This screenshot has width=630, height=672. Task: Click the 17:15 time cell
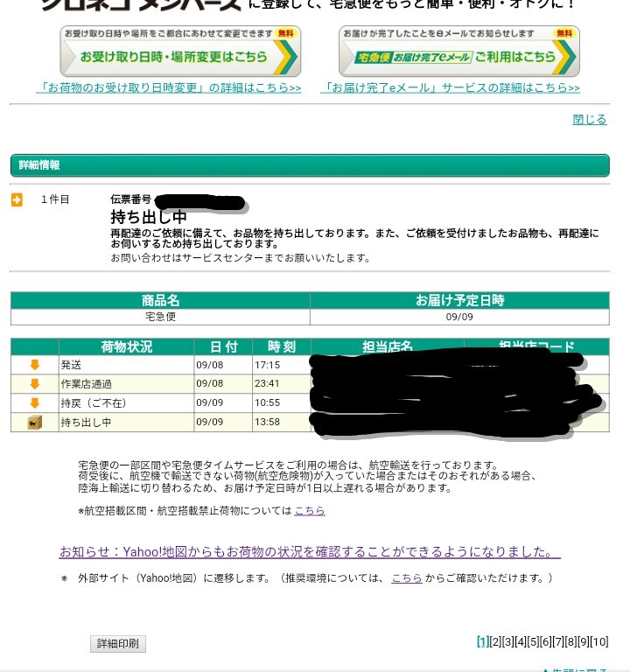pyautogui.click(x=282, y=365)
